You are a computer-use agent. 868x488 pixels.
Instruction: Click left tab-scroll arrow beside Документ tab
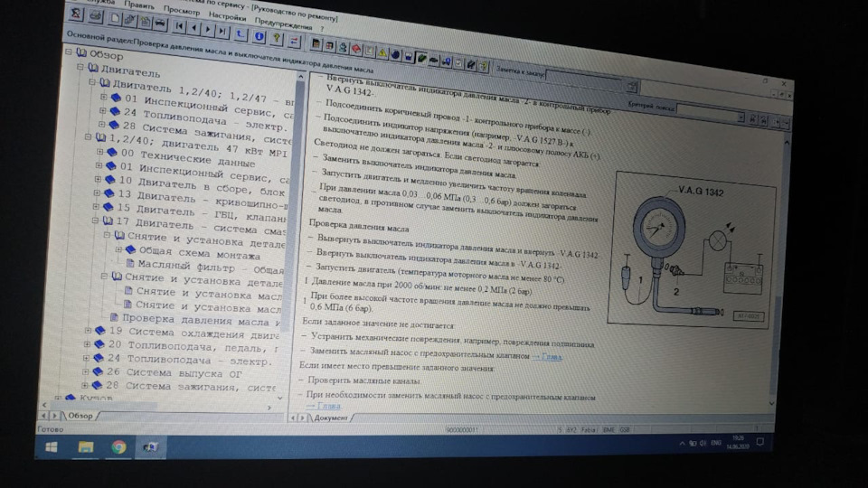293,418
